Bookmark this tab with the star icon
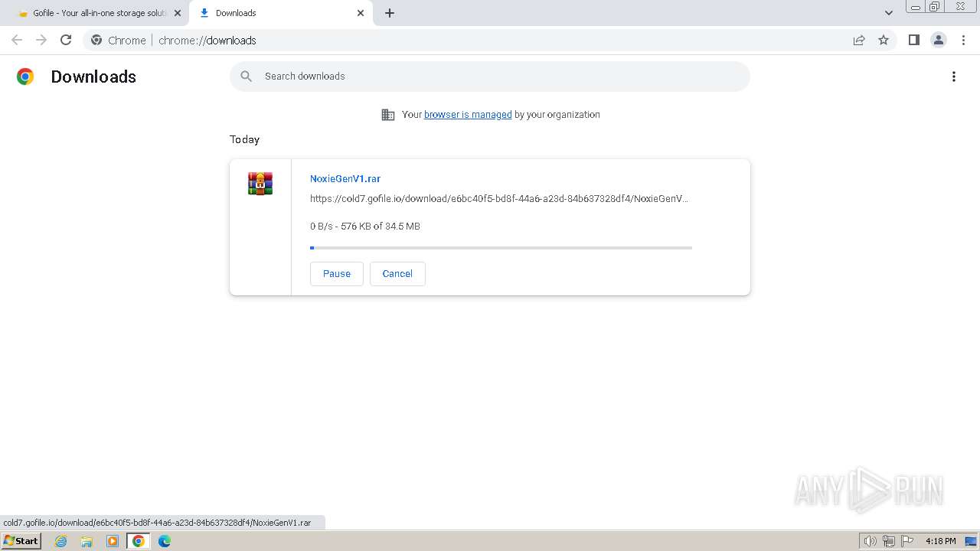 tap(884, 40)
